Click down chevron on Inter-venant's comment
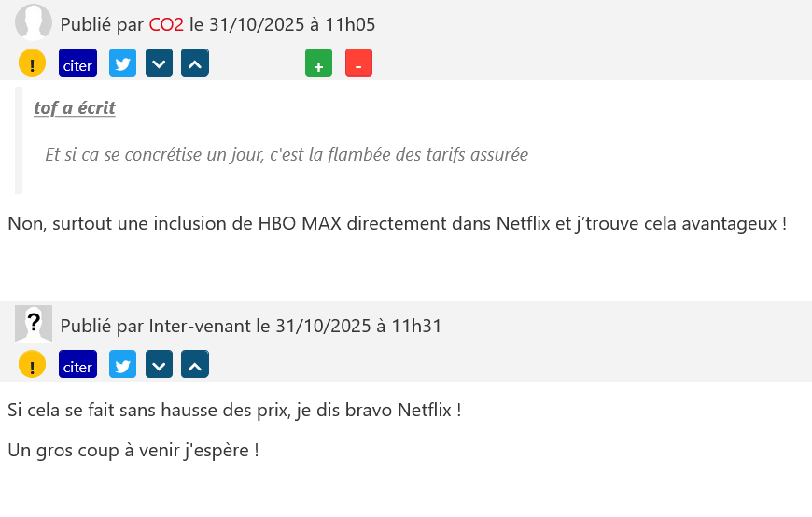This screenshot has width=812, height=517. pyautogui.click(x=160, y=365)
